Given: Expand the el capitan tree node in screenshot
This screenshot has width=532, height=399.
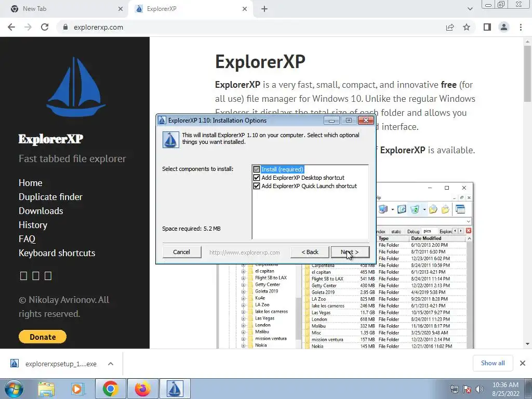Looking at the screenshot, I should click(x=243, y=271).
